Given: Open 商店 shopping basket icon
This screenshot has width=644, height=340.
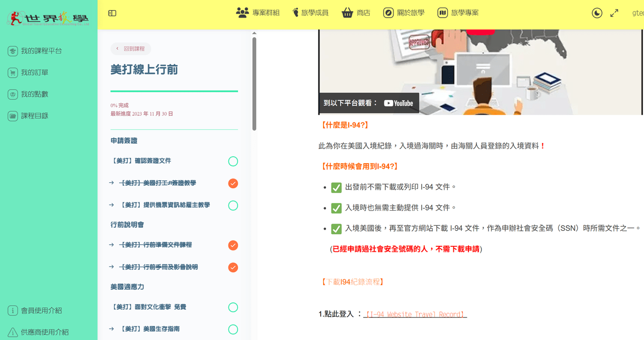Looking at the screenshot, I should point(347,13).
